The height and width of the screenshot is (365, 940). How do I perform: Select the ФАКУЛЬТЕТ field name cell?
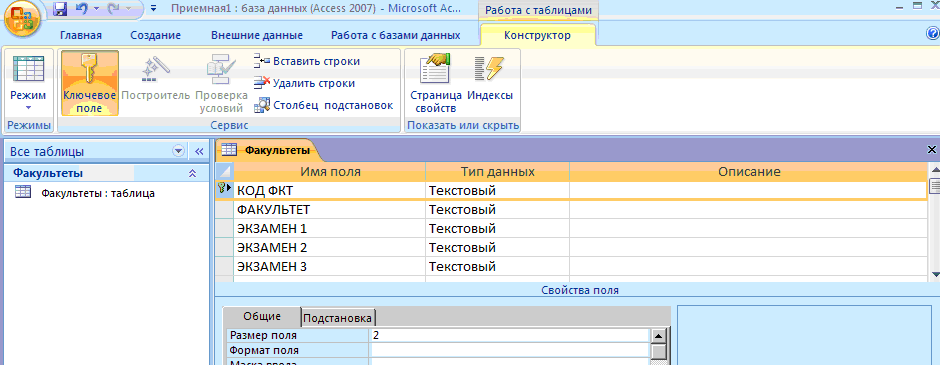pyautogui.click(x=329, y=210)
